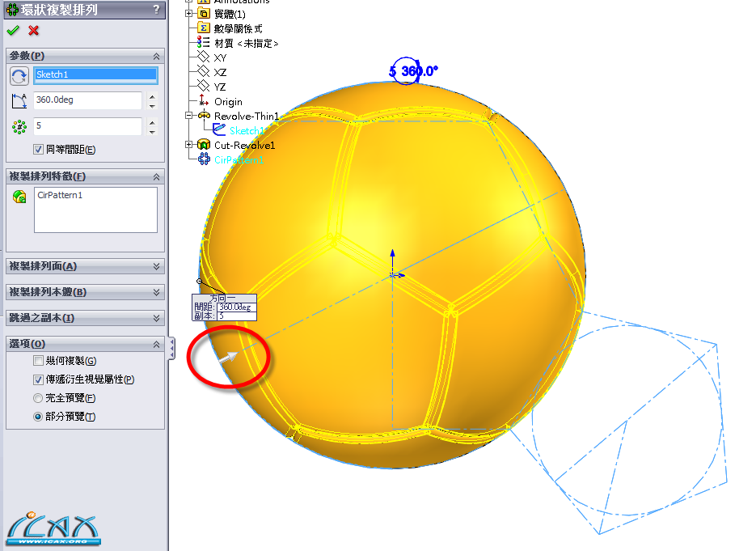Click the panel collapse handle on divider
This screenshot has height=551, width=756.
[171, 349]
